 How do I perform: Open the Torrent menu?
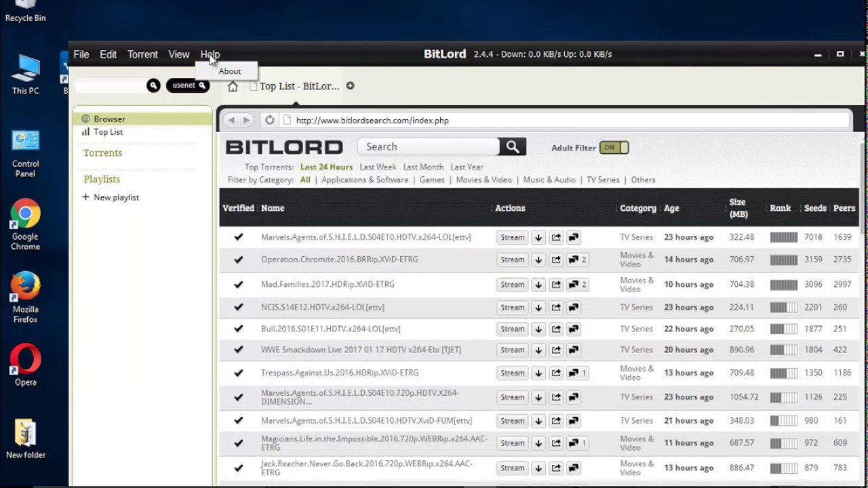tap(142, 54)
